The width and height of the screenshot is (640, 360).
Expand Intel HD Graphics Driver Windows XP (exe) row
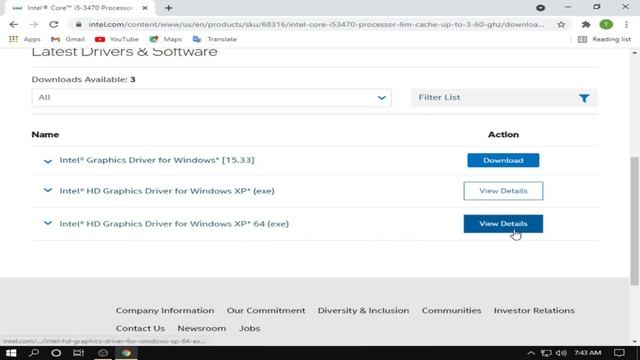pos(48,190)
